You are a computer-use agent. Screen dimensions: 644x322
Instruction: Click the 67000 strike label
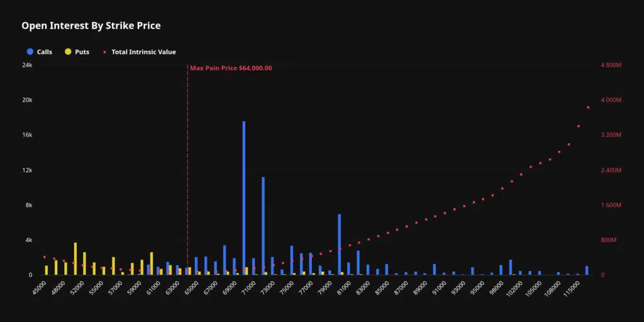211,287
